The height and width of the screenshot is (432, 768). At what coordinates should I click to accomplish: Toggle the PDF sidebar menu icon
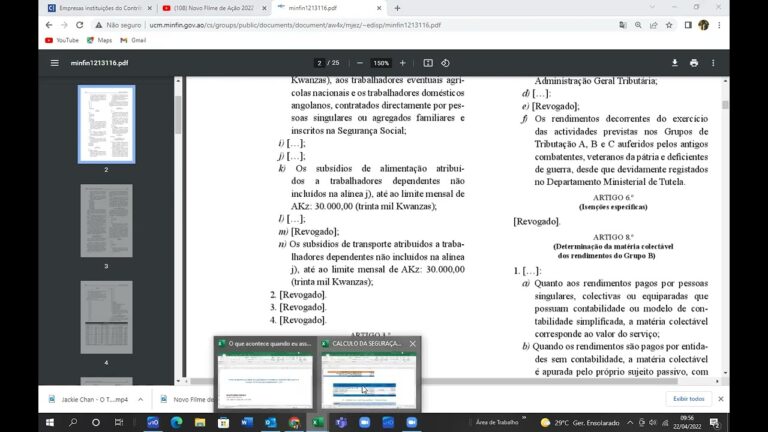[x=54, y=63]
